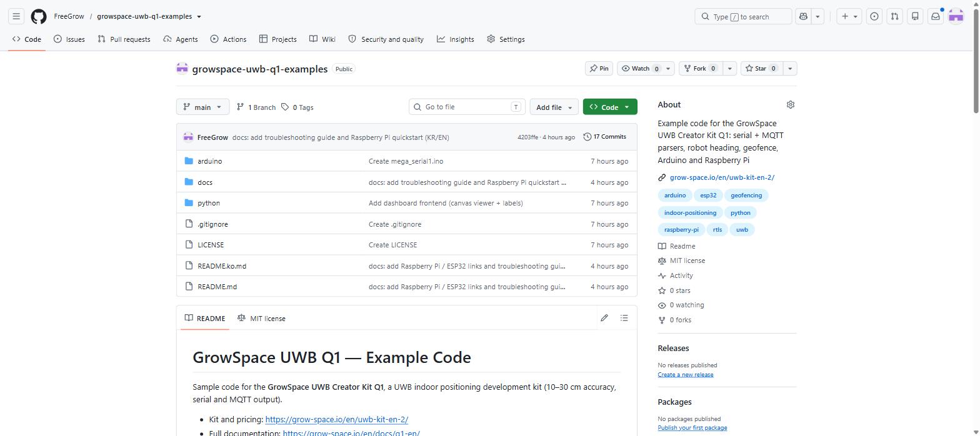The width and height of the screenshot is (980, 436).
Task: Open Copilot chat icon in header
Action: click(x=803, y=16)
